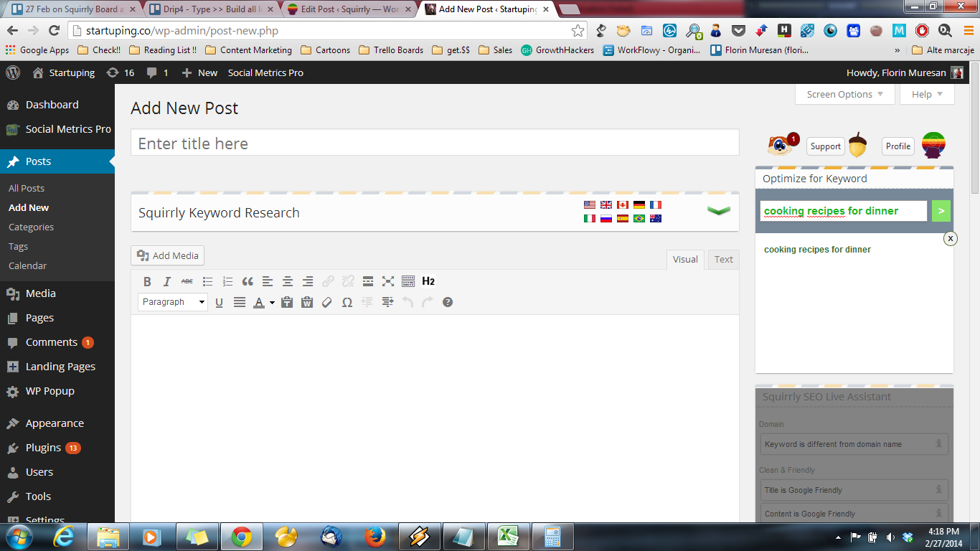The height and width of the screenshot is (551, 980).
Task: Toggle underline formatting
Action: [220, 302]
